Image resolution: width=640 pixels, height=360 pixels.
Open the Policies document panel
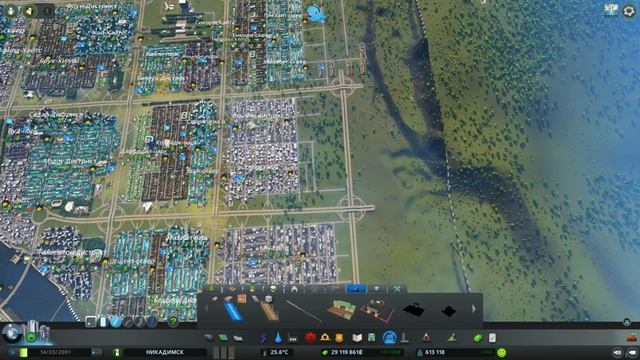point(492,338)
